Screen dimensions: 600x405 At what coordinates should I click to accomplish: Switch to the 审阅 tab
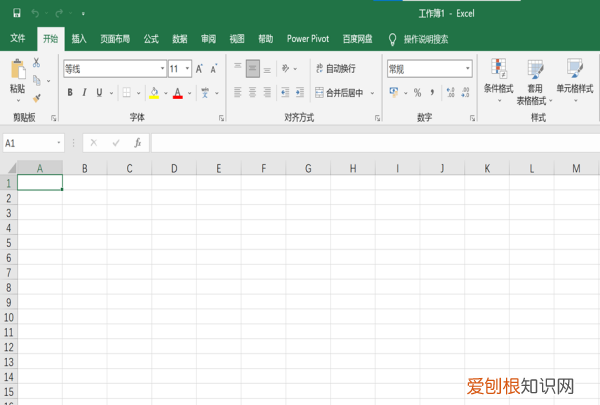coord(209,39)
